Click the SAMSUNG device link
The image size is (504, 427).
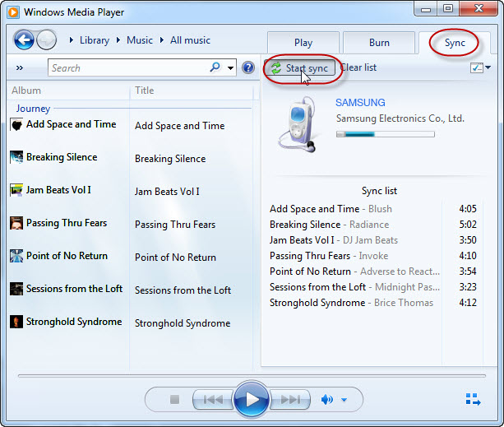tap(360, 103)
